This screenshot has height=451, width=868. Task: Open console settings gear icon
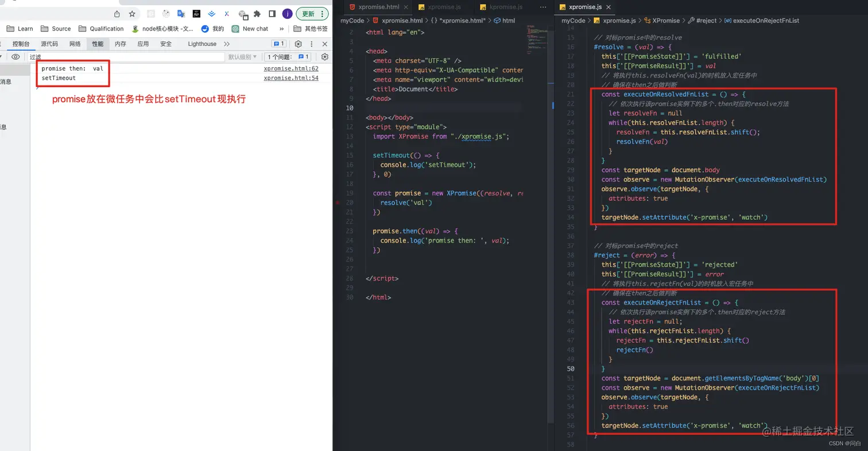coord(324,57)
